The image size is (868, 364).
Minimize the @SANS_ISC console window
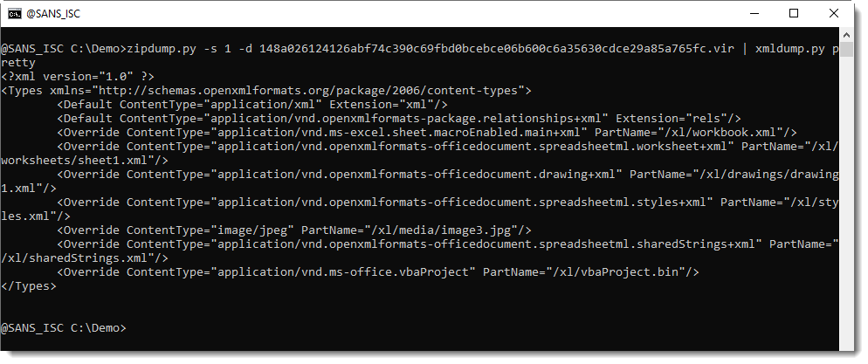coord(753,13)
